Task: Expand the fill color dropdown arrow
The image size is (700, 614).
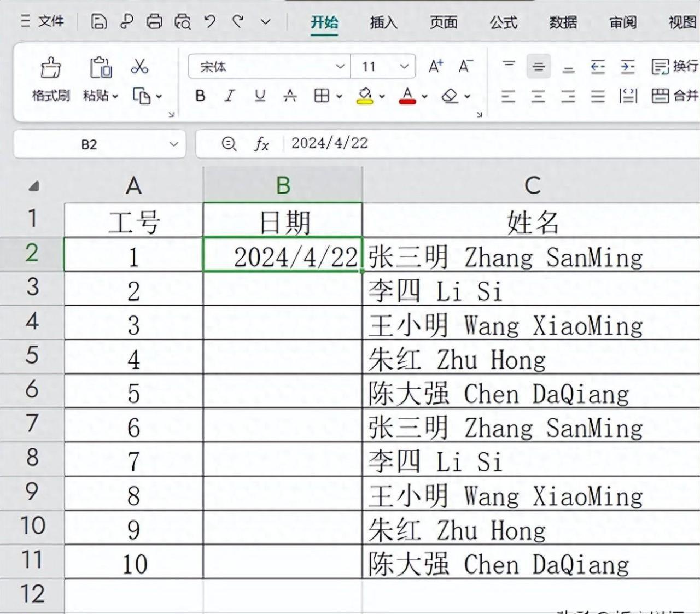Action: pos(382,96)
